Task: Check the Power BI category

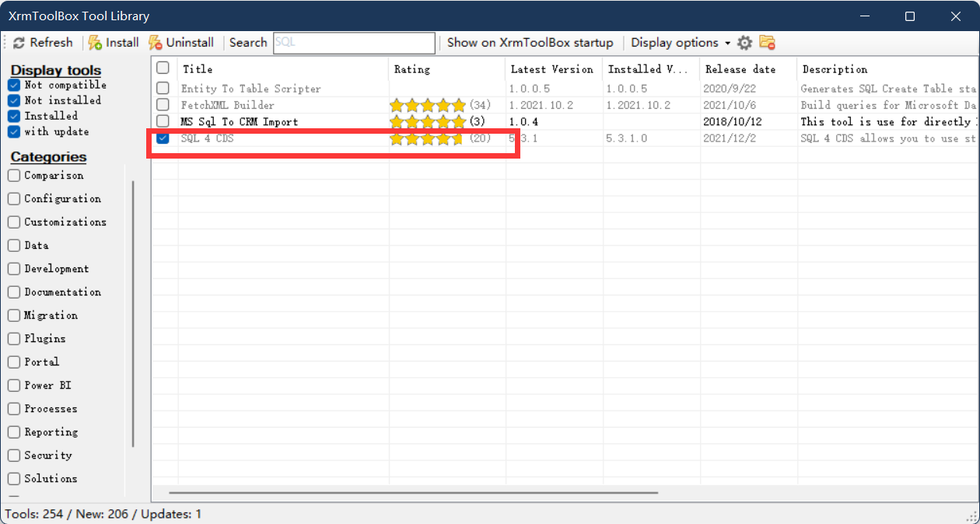Action: 14,386
